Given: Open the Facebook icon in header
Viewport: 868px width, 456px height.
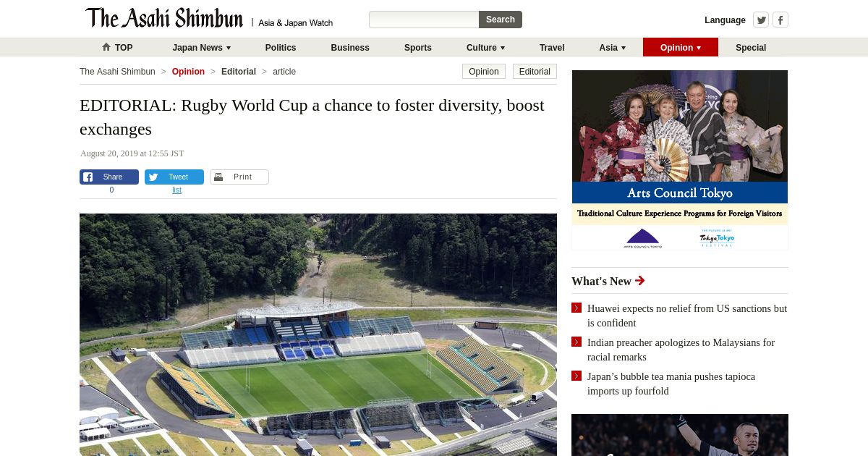Looking at the screenshot, I should pos(780,20).
